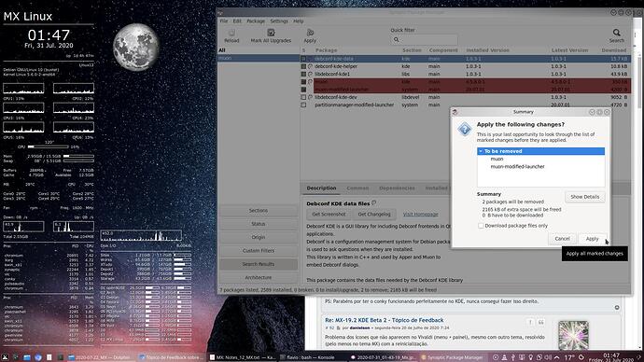Screen dimensions: 644x362
Task: Toggle status checkbox for libdebconf-kde1
Action: click(x=303, y=74)
